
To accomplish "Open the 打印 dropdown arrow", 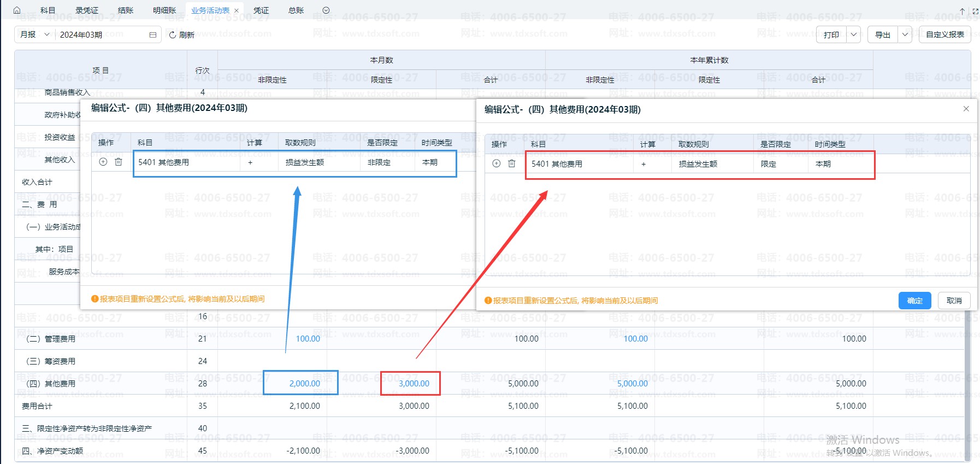I will pyautogui.click(x=853, y=35).
